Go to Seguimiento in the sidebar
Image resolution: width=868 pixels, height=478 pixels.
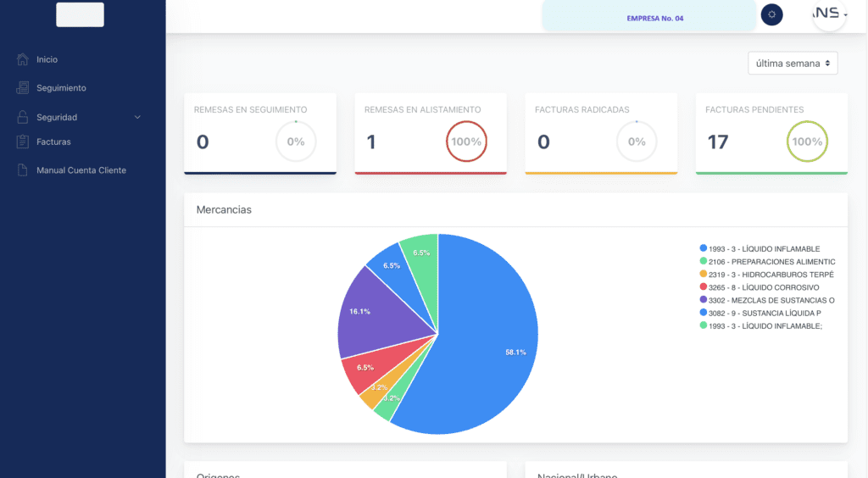61,88
